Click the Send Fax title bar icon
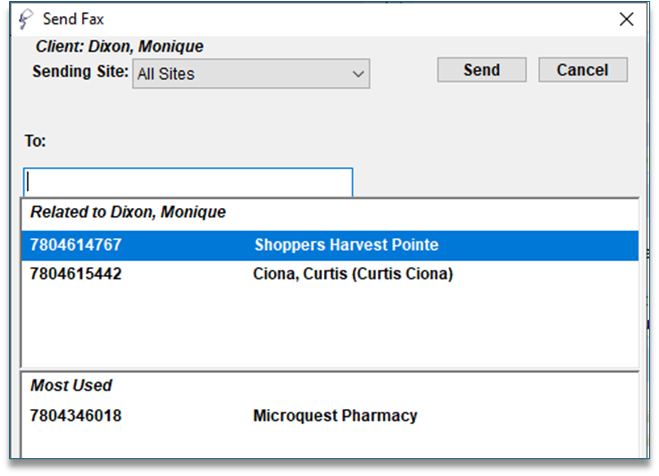Image resolution: width=659 pixels, height=476 pixels. pos(26,19)
